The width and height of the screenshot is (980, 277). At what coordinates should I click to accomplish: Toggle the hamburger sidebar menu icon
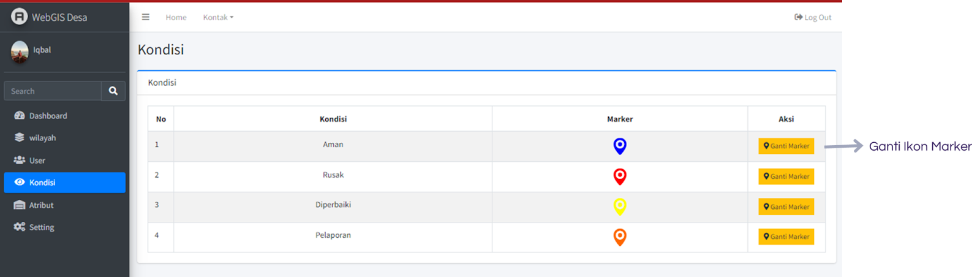146,17
